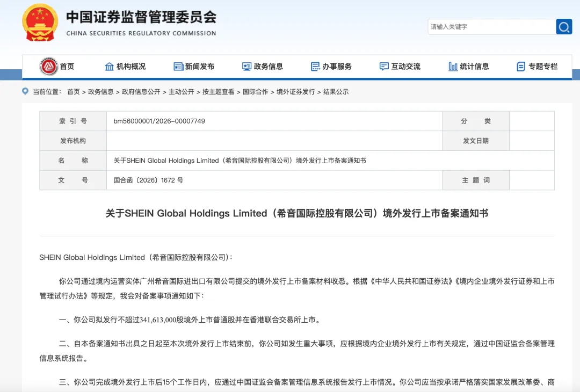This screenshot has width=580, height=392.
Task: Go to 政府信息公开 breadcrumb link
Action: [x=141, y=92]
